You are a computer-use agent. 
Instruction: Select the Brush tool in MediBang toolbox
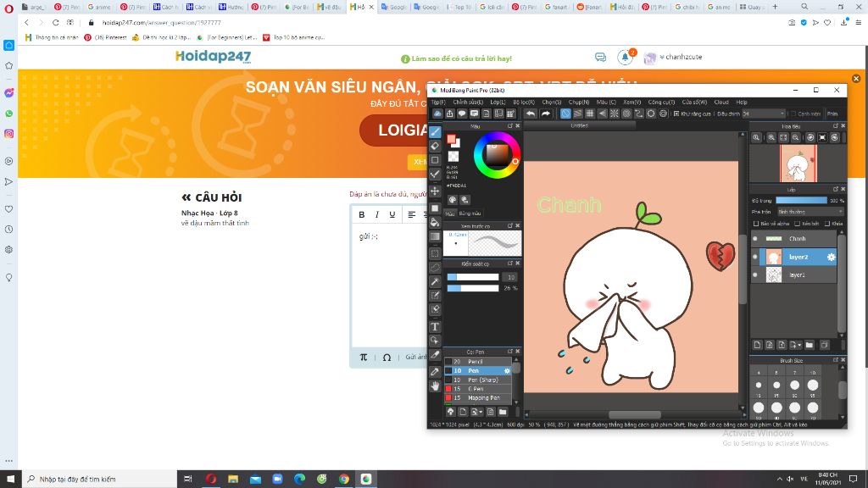pyautogui.click(x=435, y=131)
